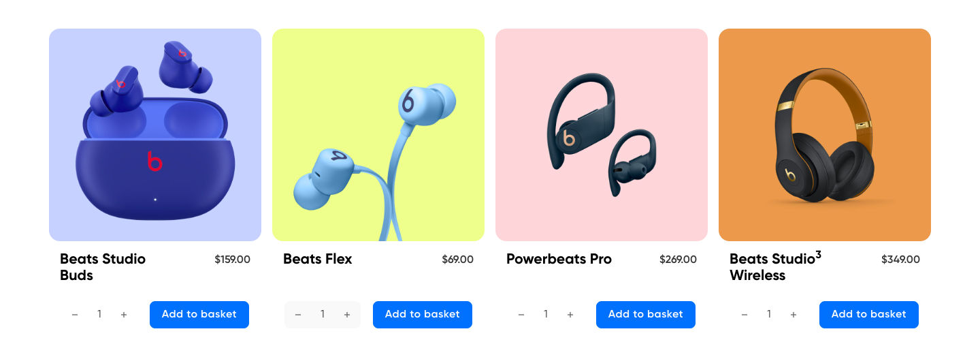980x357 pixels.
Task: Add Beats Flex to basket
Action: point(423,315)
